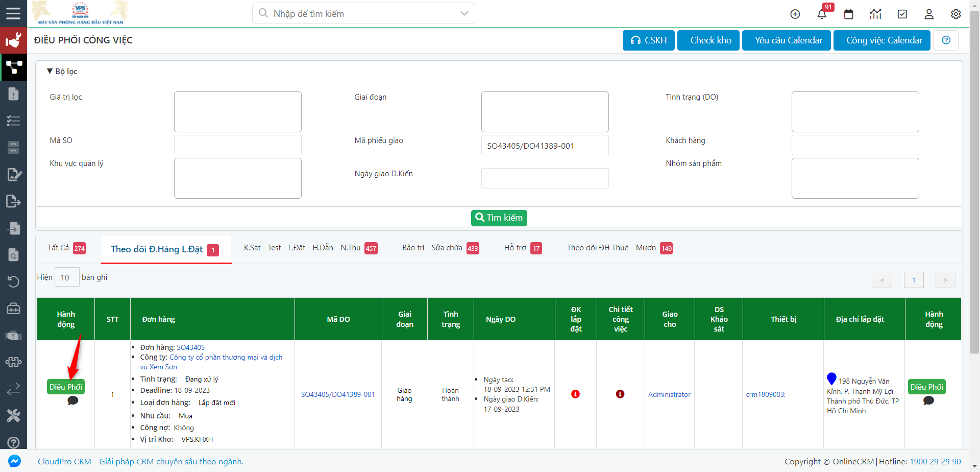Switch to Bảo trì - Sửa chữa tab

click(440, 248)
